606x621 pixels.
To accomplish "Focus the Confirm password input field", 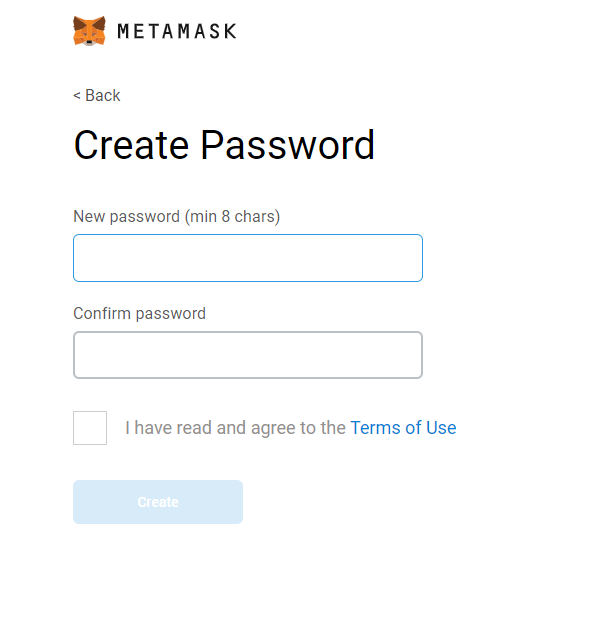I will 248,355.
